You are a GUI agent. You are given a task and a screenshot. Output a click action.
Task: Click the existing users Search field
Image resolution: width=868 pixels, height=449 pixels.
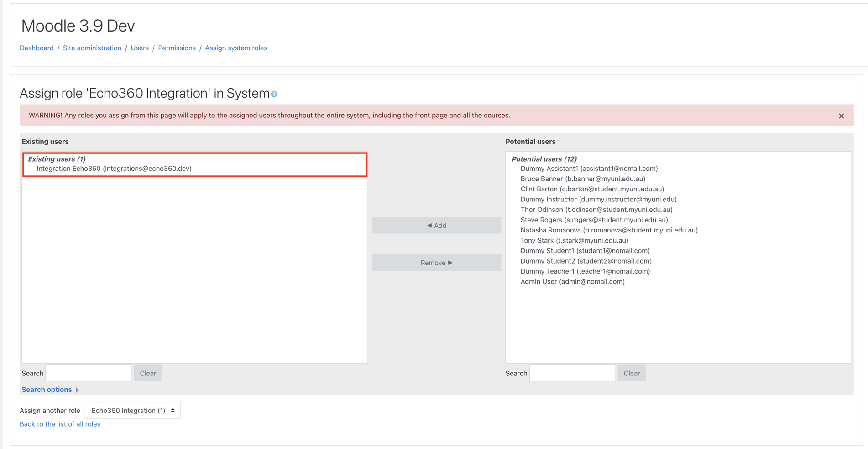pyautogui.click(x=89, y=373)
